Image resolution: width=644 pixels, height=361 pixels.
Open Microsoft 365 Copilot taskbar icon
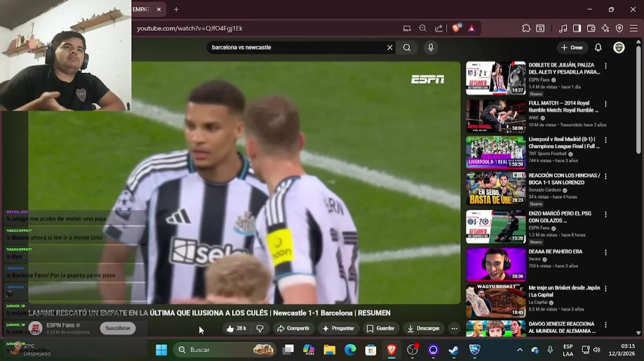point(309,349)
